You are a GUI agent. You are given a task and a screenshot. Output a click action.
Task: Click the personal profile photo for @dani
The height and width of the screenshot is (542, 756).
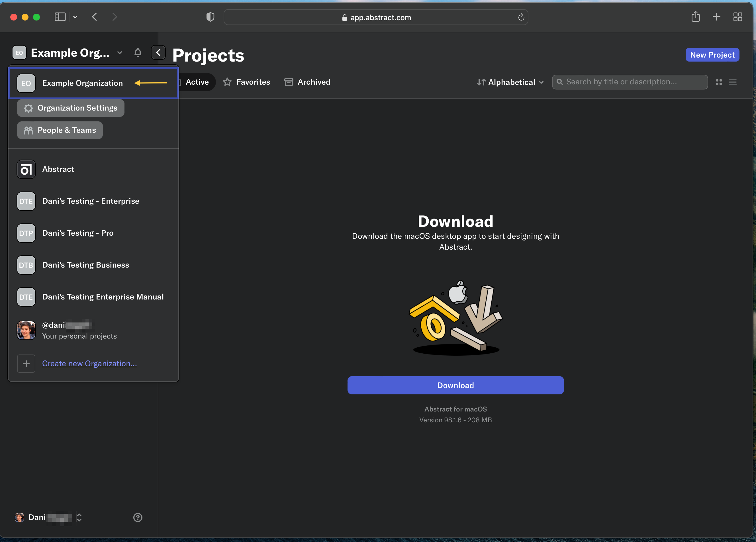[26, 330]
